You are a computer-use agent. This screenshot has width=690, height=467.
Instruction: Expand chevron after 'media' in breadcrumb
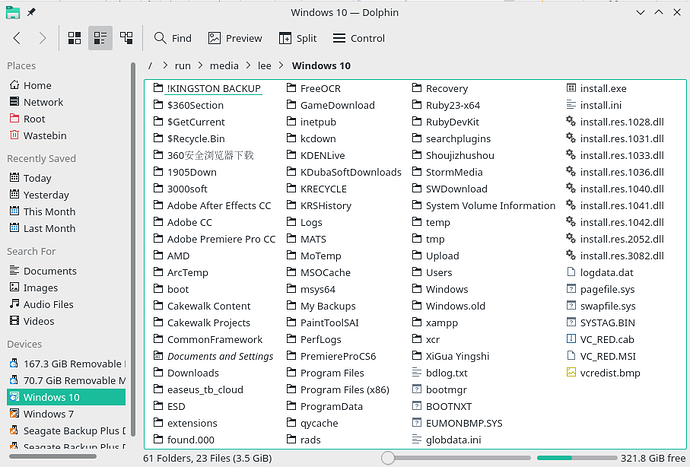click(248, 65)
